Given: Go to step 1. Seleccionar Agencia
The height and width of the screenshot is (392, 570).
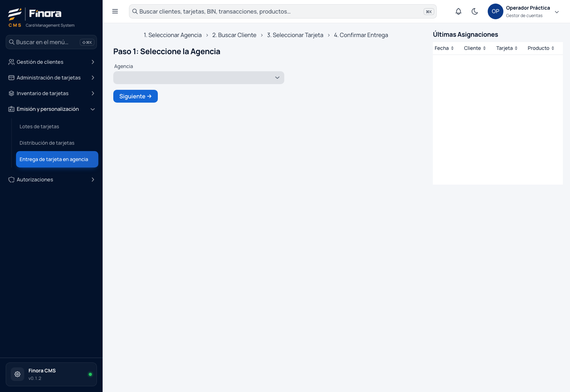Looking at the screenshot, I should click(x=172, y=35).
